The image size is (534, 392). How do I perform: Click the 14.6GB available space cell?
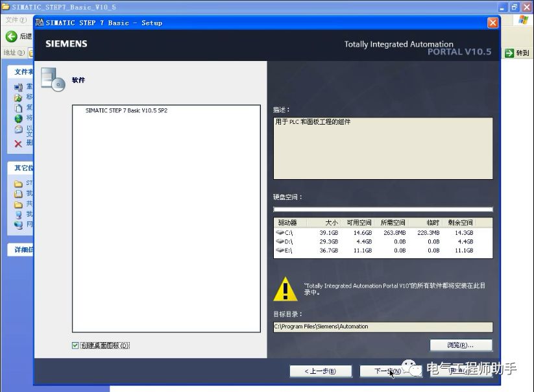click(362, 232)
